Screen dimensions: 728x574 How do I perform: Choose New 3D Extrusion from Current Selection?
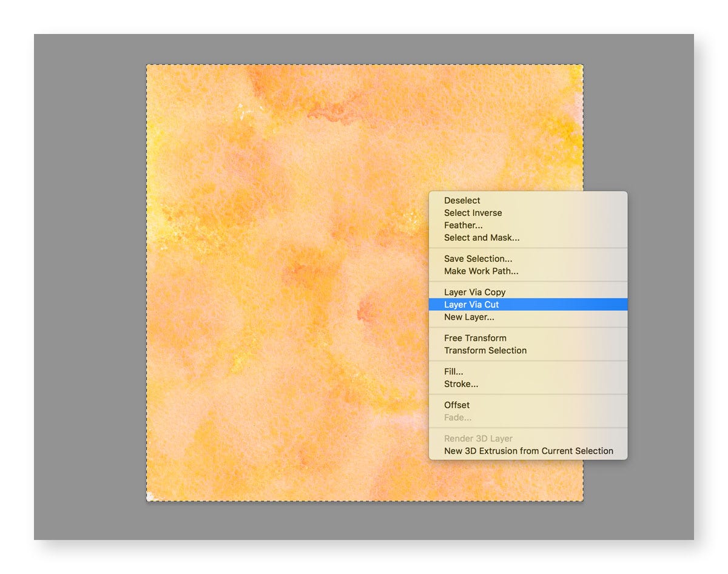tap(528, 451)
